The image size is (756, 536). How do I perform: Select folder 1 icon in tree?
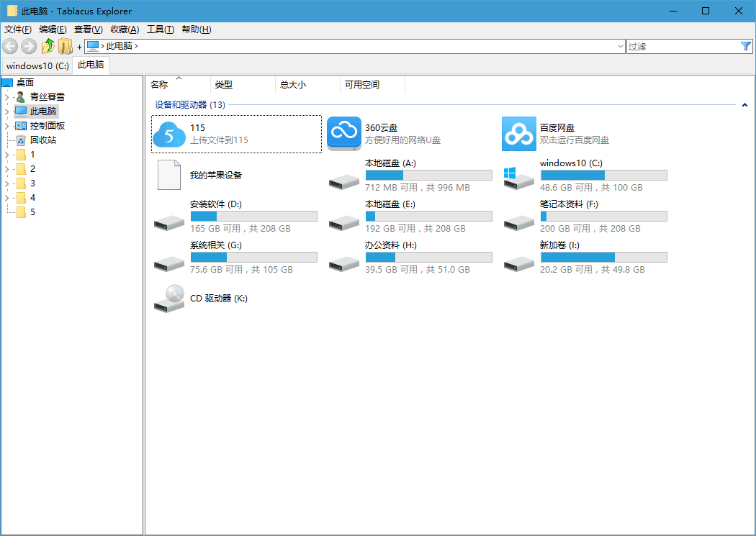coord(21,155)
